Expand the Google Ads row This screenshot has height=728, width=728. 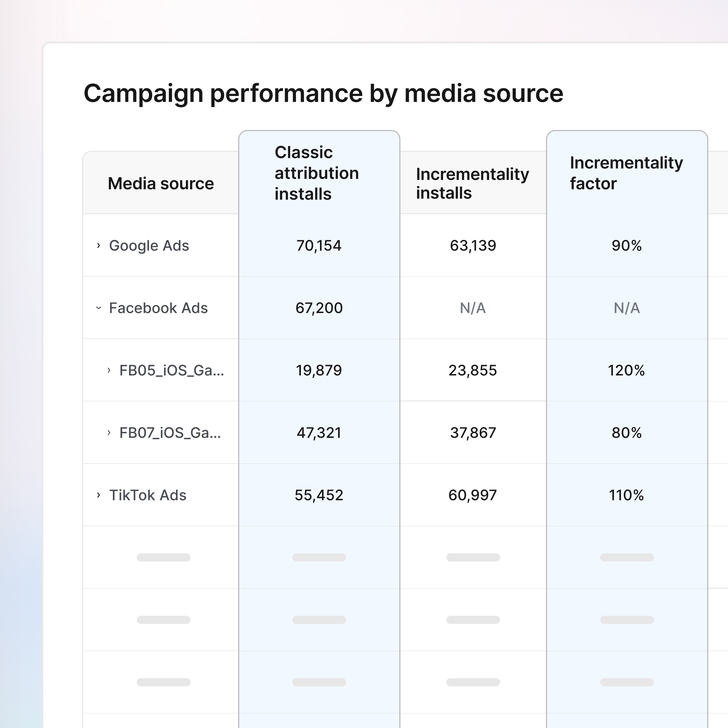click(x=98, y=246)
